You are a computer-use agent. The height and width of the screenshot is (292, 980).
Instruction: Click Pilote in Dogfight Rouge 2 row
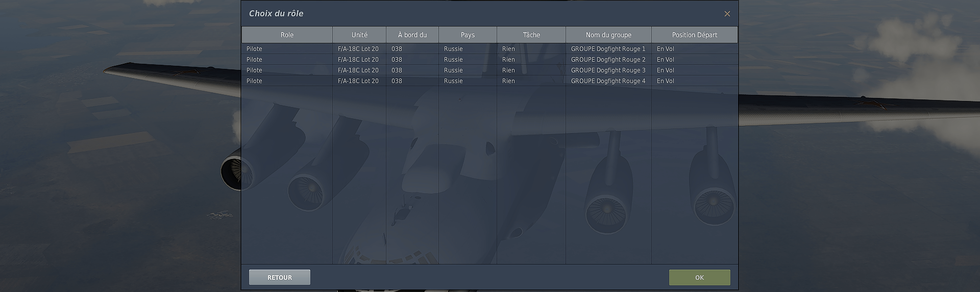tap(254, 60)
